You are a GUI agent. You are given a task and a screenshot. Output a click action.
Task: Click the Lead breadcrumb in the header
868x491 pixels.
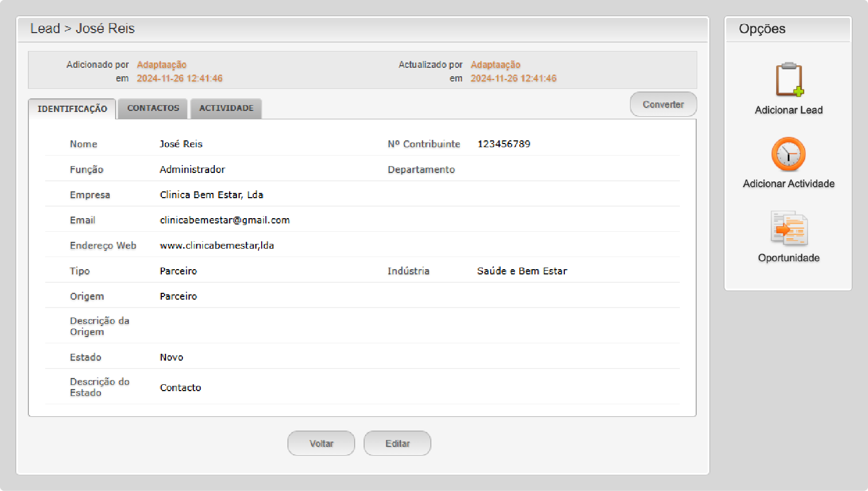click(x=45, y=29)
